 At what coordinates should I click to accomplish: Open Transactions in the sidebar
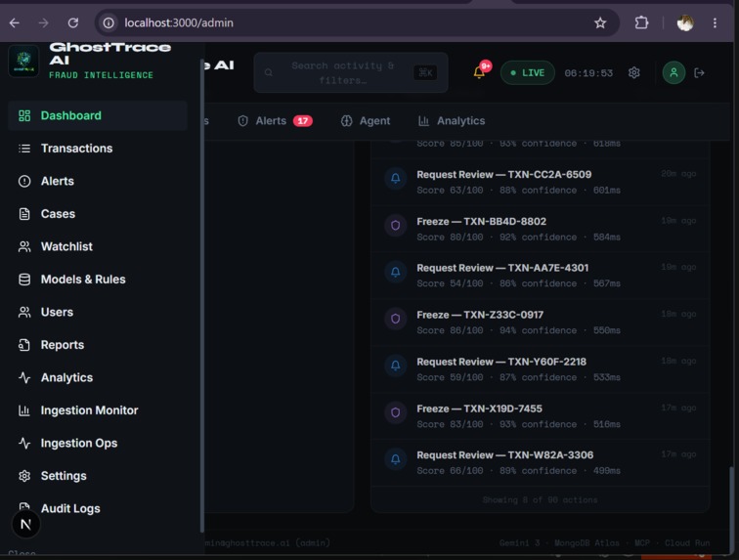(x=98, y=149)
